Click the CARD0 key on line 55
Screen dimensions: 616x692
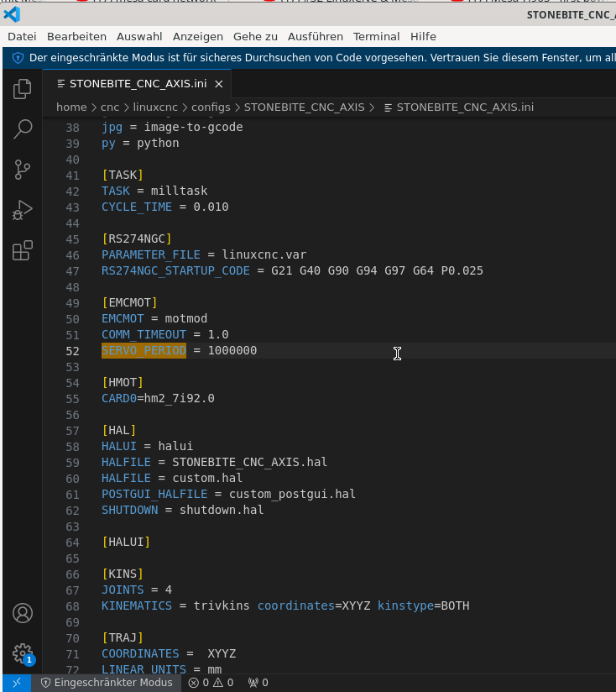click(119, 398)
